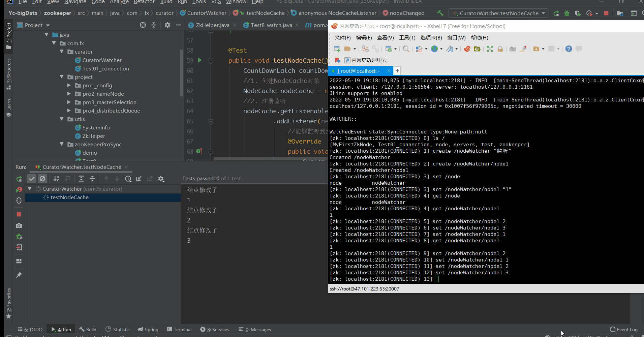Pin the Run tab using the pin icon

19,275
